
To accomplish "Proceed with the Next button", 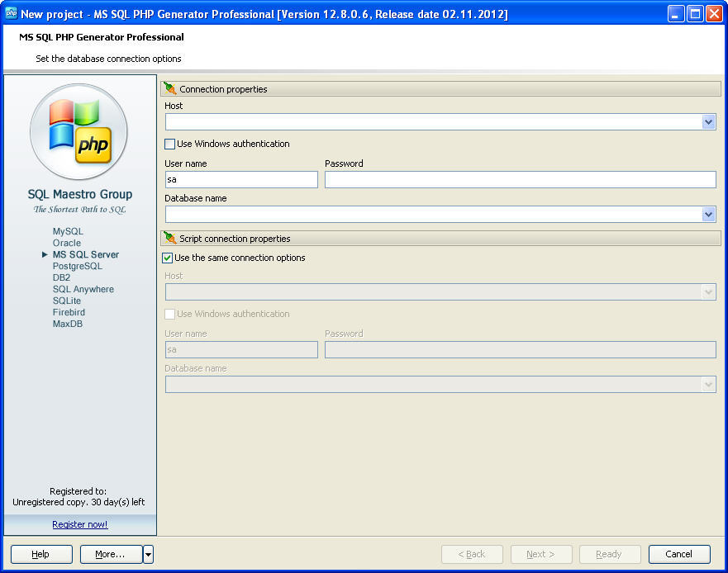I will [x=541, y=555].
